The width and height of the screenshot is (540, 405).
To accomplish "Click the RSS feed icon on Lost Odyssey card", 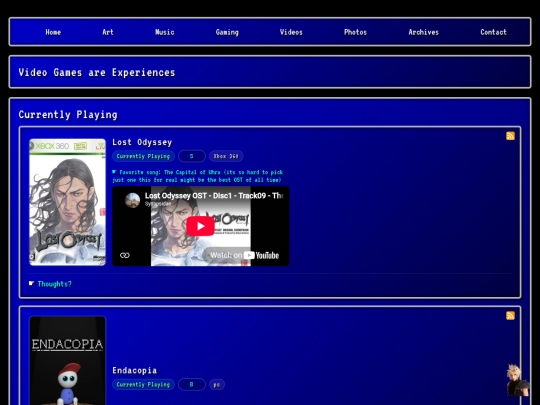I will [x=510, y=136].
